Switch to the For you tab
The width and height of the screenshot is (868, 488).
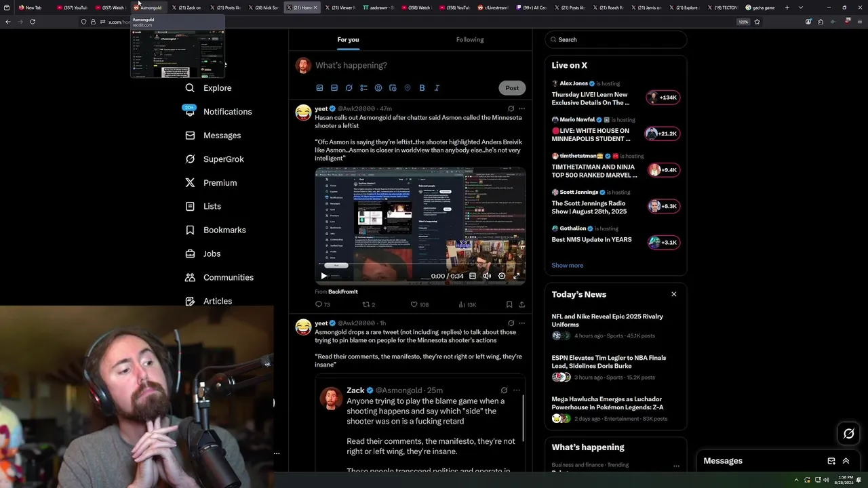click(348, 39)
